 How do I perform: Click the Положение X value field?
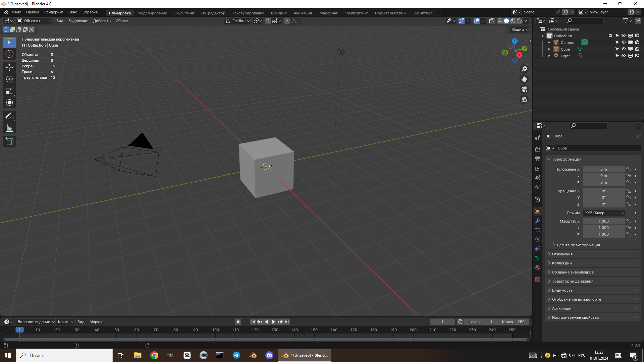point(603,169)
